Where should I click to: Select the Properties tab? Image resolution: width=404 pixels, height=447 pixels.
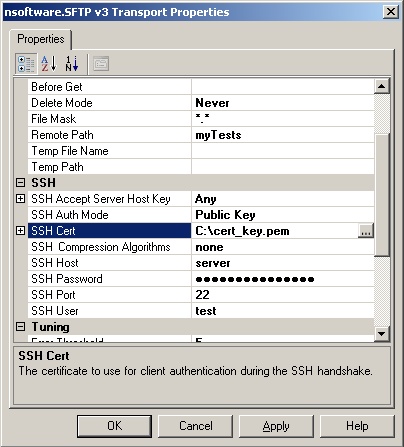tap(41, 39)
